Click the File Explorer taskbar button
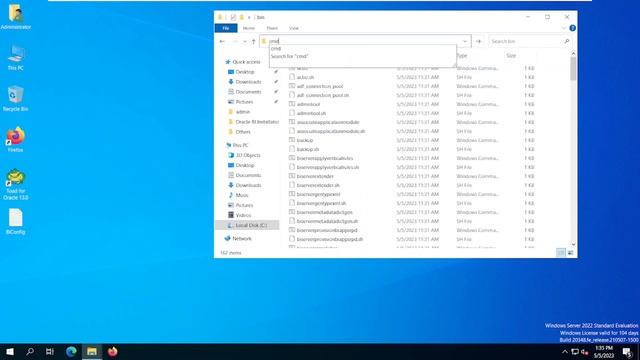 [92, 351]
